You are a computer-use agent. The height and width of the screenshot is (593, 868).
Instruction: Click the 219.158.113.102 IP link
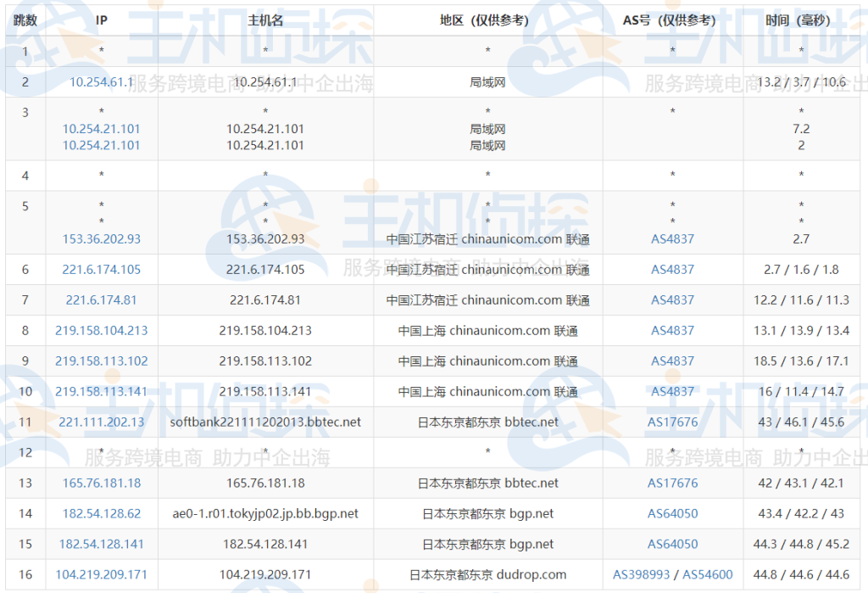pyautogui.click(x=101, y=361)
